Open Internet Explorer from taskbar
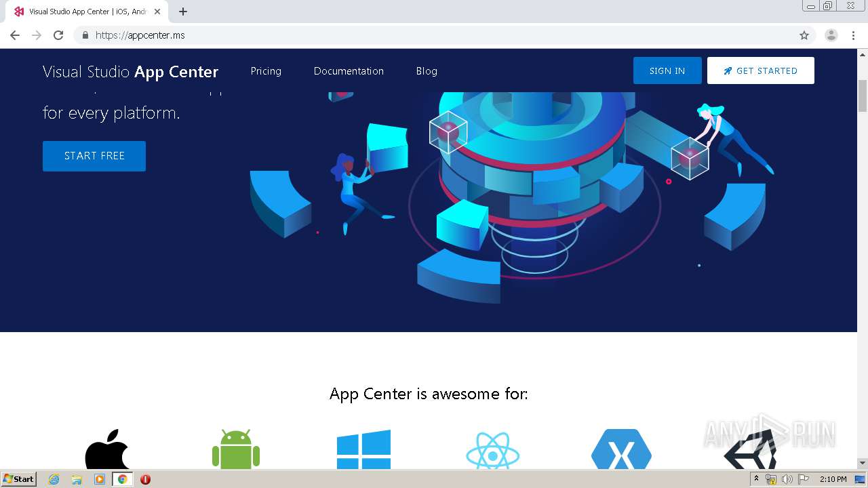Viewport: 868px width, 488px height. coord(54,479)
